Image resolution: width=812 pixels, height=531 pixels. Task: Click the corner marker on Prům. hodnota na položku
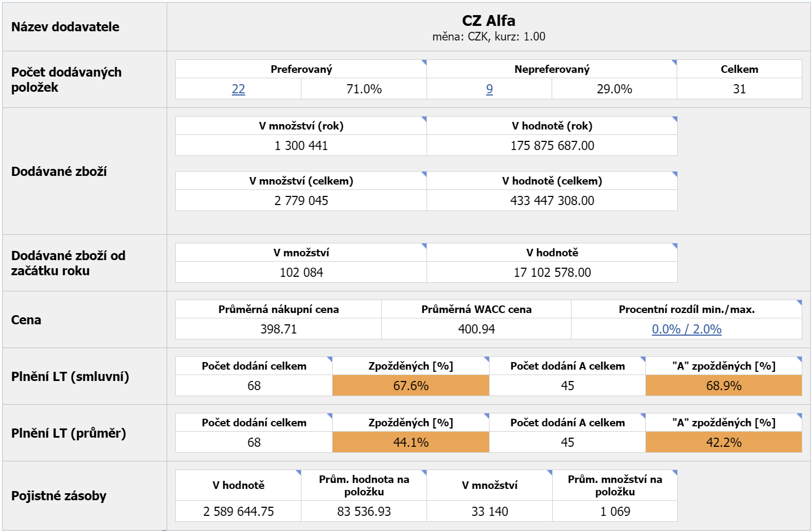click(x=424, y=473)
